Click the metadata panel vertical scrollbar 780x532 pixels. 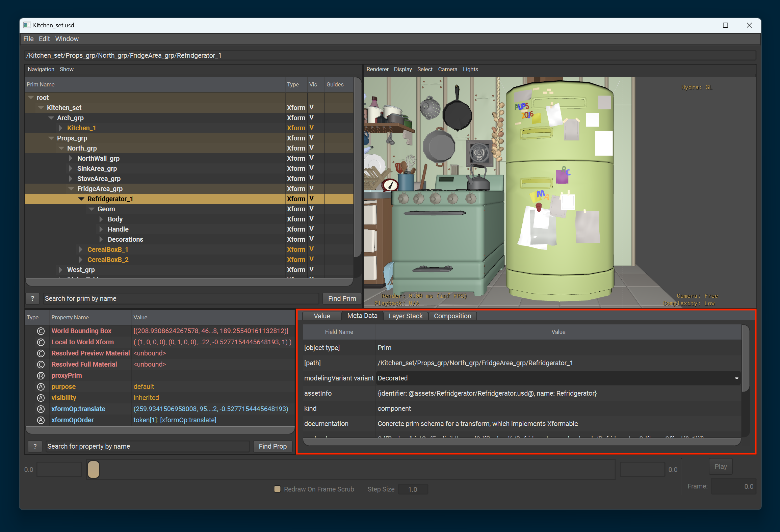pos(745,358)
